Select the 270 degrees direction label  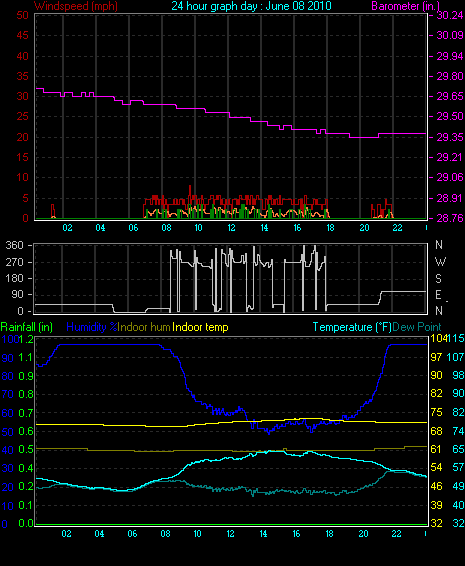[14, 262]
